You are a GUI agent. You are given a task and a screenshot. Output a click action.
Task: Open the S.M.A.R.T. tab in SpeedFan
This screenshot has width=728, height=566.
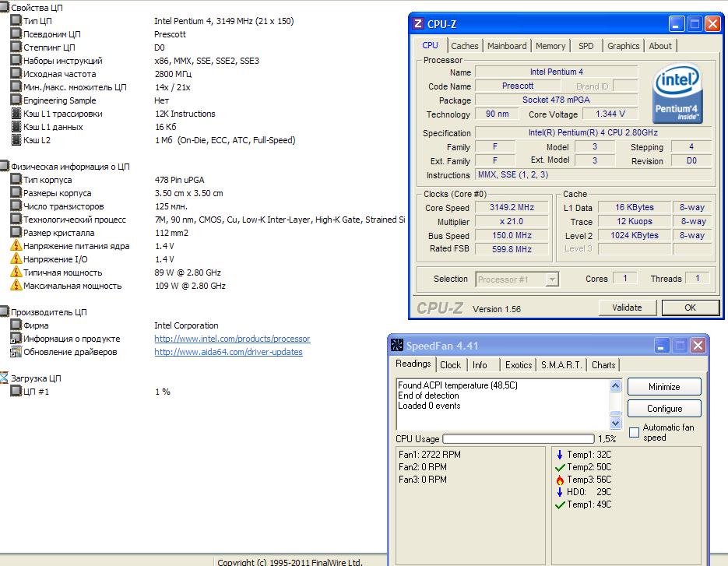563,364
